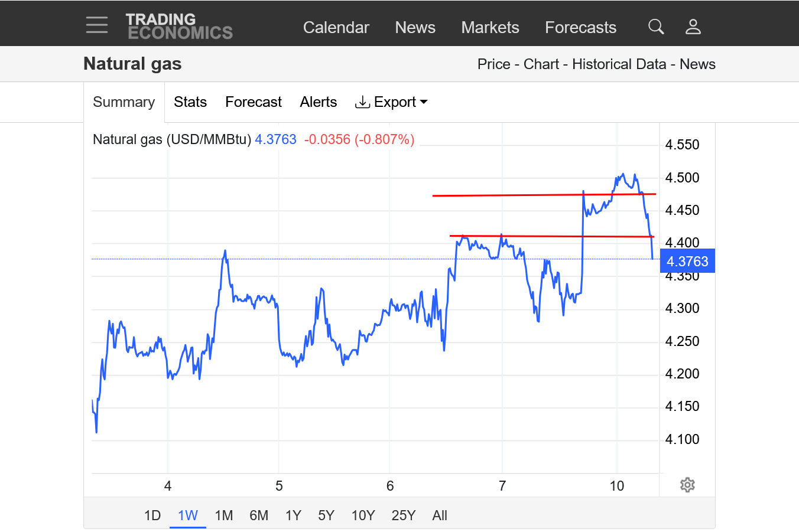
Task: Select the 25Y time range
Action: [403, 515]
